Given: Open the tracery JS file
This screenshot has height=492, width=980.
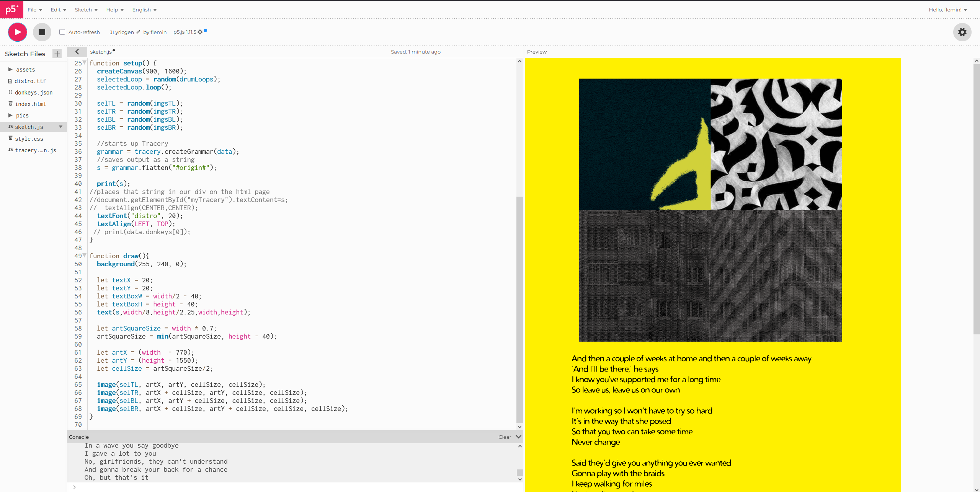Looking at the screenshot, I should pos(35,150).
